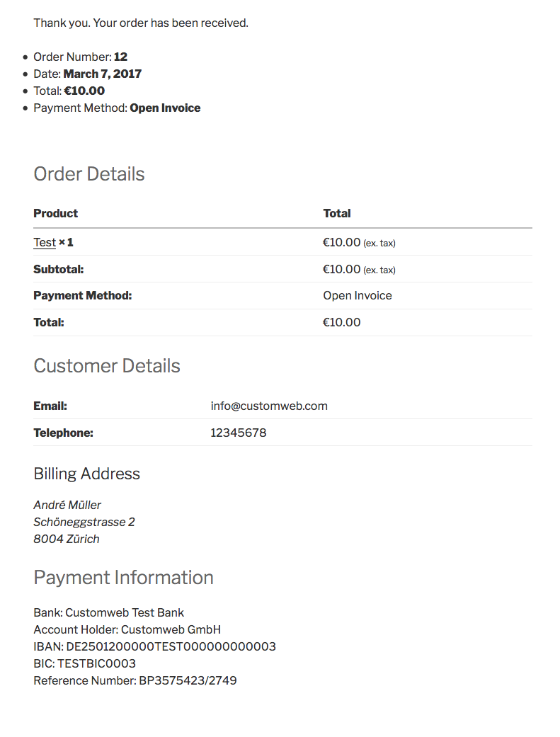The width and height of the screenshot is (560, 737).
Task: Click the Reference Number BP3575423/2749 line
Action: click(x=135, y=680)
